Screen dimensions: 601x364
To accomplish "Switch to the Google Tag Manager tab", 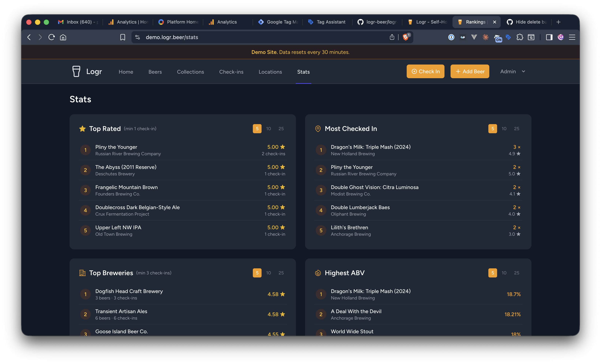I will point(278,22).
